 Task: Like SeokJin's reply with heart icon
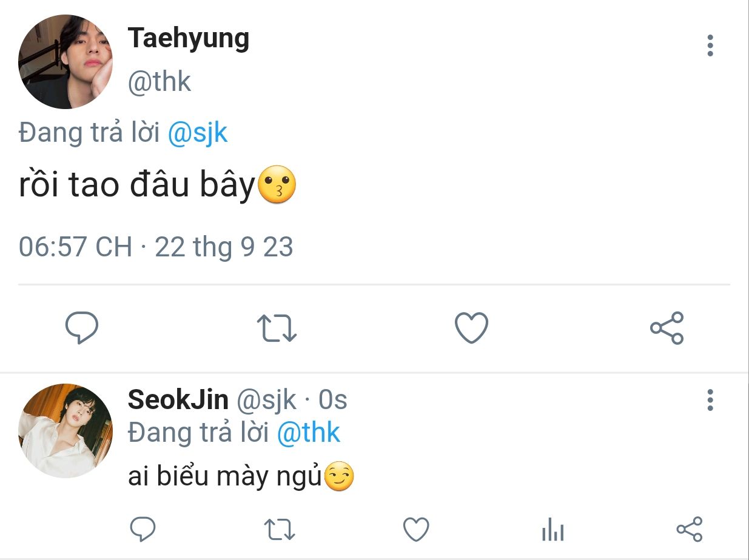point(416,529)
